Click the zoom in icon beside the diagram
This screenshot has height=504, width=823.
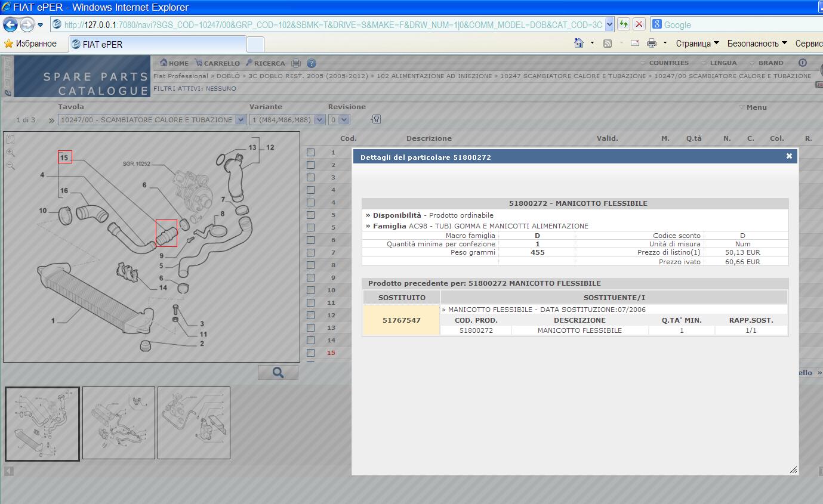coord(10,153)
